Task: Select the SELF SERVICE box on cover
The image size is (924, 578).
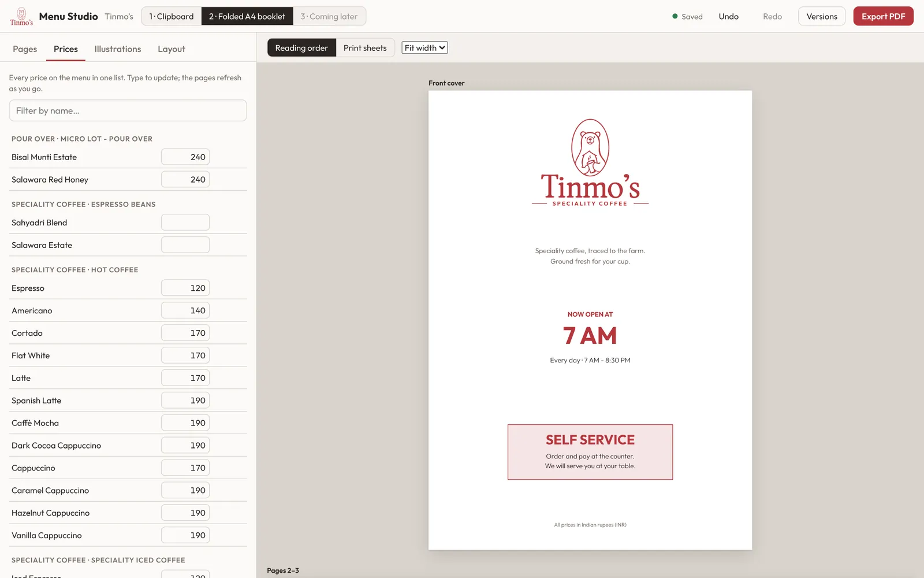Action: point(590,452)
